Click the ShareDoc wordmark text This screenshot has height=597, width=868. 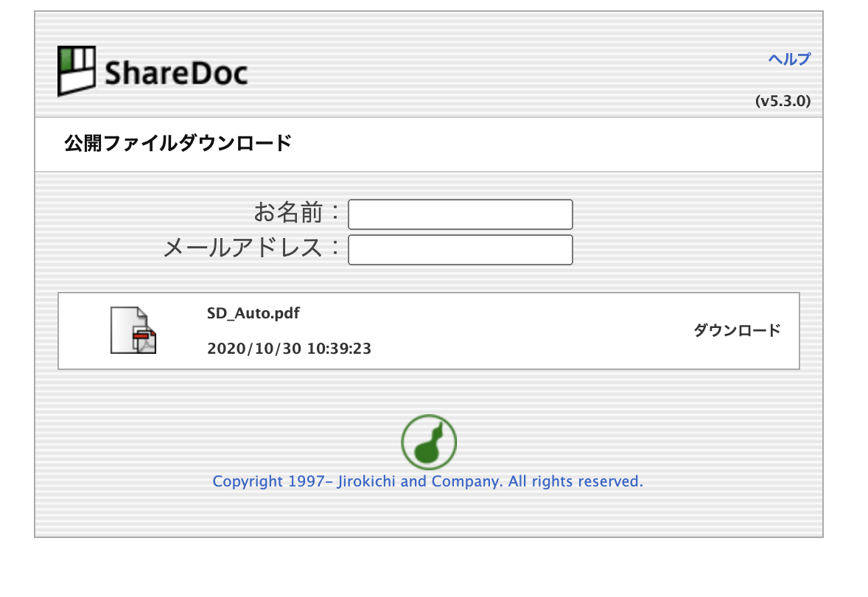(175, 74)
